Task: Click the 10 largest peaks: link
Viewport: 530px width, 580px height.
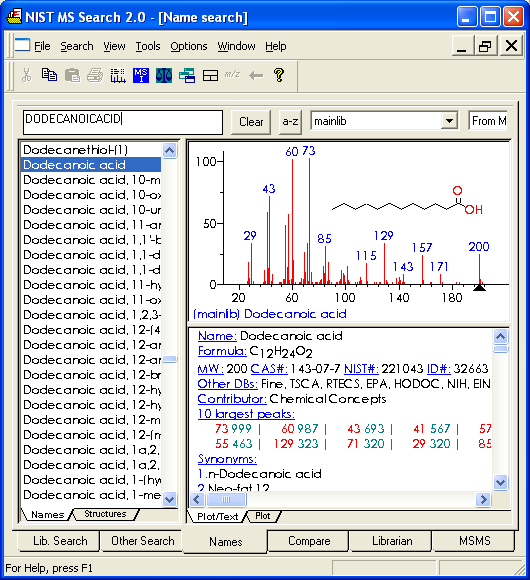Action: tap(246, 414)
